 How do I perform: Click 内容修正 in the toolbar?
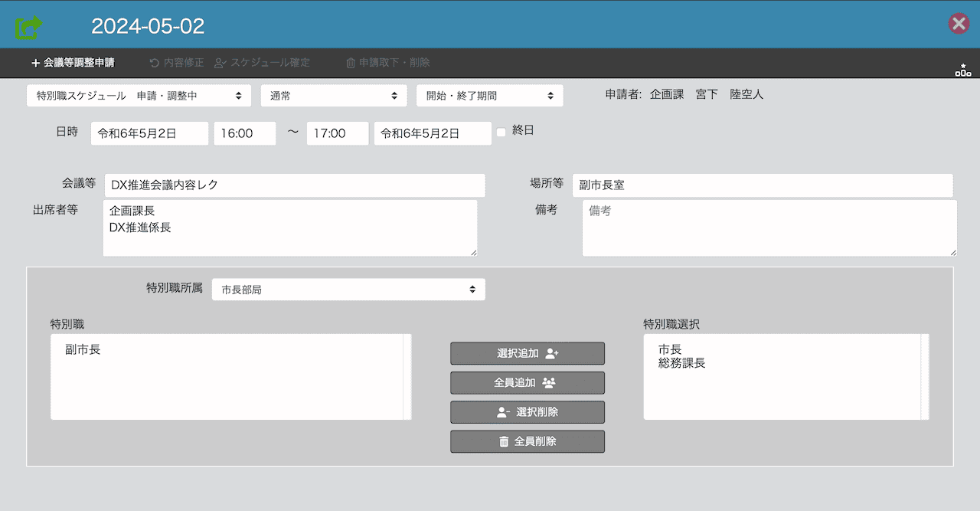tap(176, 63)
